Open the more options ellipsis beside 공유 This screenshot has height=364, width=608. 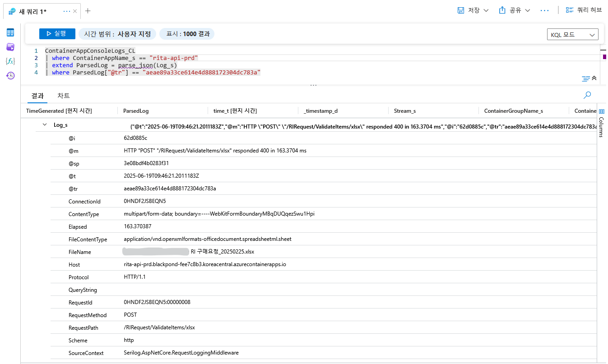tap(544, 10)
